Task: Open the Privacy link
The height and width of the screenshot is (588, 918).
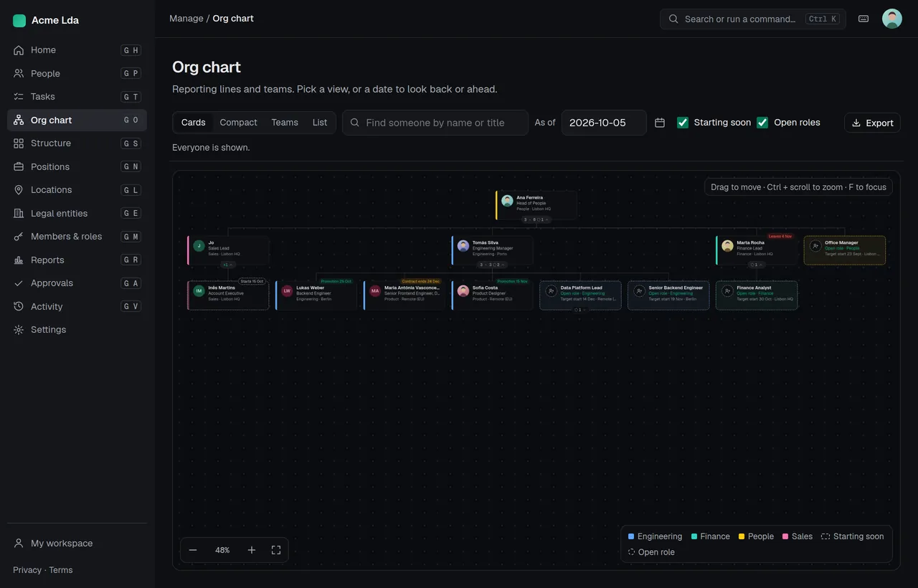Action: [x=27, y=570]
